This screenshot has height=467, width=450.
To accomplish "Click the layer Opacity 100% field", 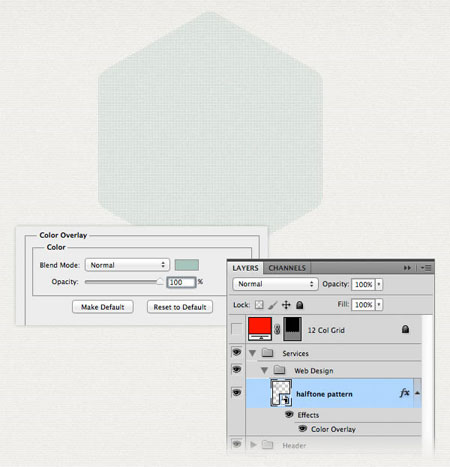I will [x=363, y=284].
